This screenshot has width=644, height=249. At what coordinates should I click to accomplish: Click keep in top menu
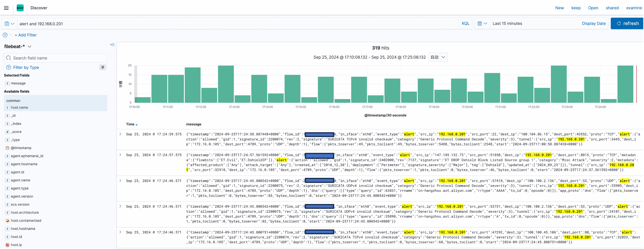(x=576, y=8)
